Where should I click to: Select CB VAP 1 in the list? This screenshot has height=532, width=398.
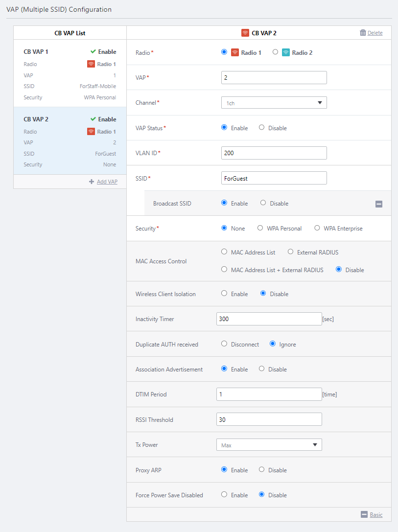(x=70, y=74)
